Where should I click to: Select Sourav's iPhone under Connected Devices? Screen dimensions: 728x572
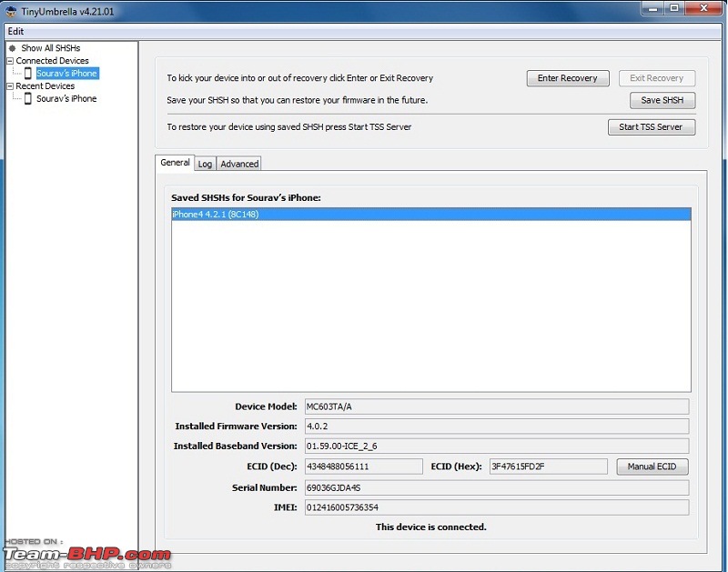click(66, 74)
